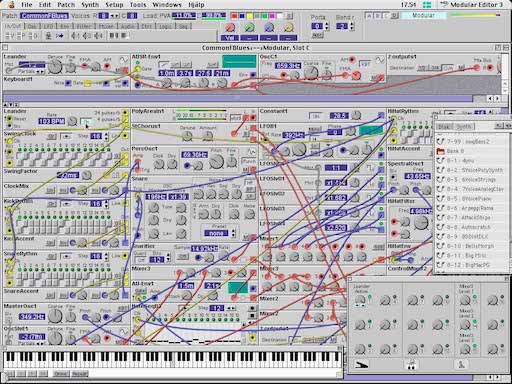Select patch 8-12 : BigMacPG
Screen dimensions: 512x384
471,265
